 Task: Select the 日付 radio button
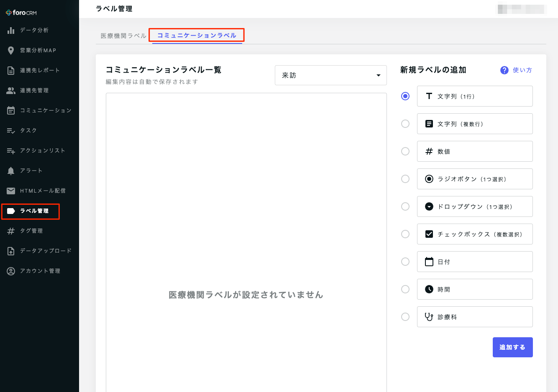(x=405, y=262)
